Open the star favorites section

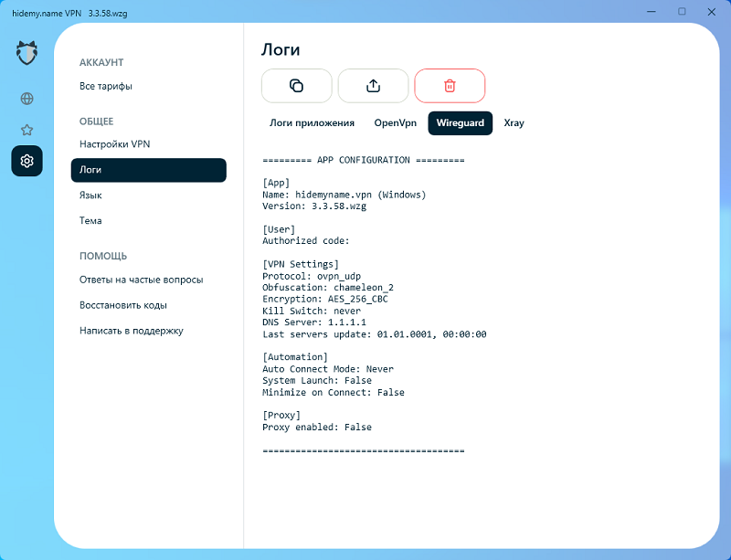pyautogui.click(x=26, y=130)
